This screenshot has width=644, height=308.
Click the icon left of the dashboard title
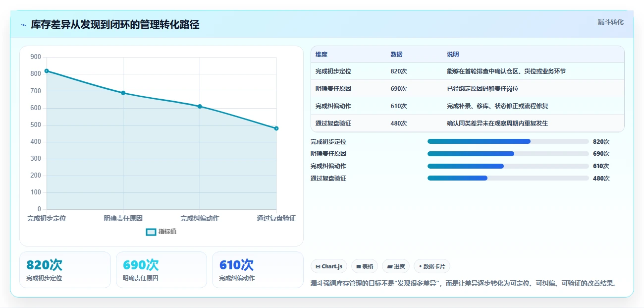[23, 25]
